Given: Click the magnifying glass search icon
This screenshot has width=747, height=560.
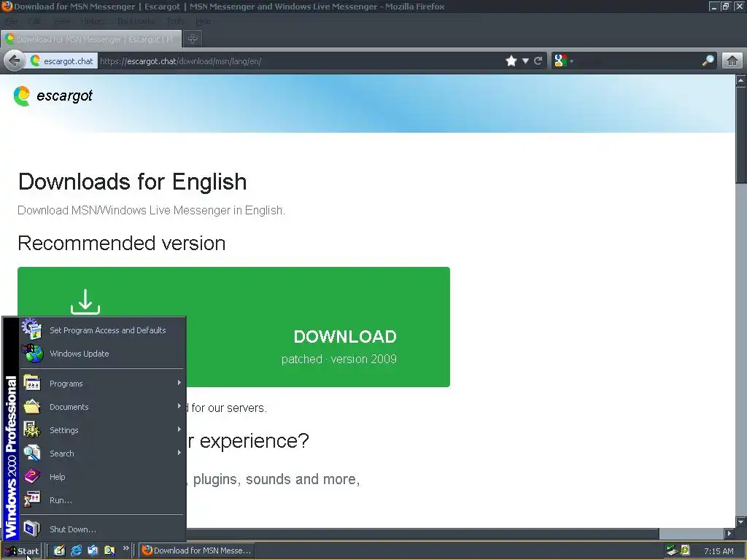Looking at the screenshot, I should coord(708,61).
